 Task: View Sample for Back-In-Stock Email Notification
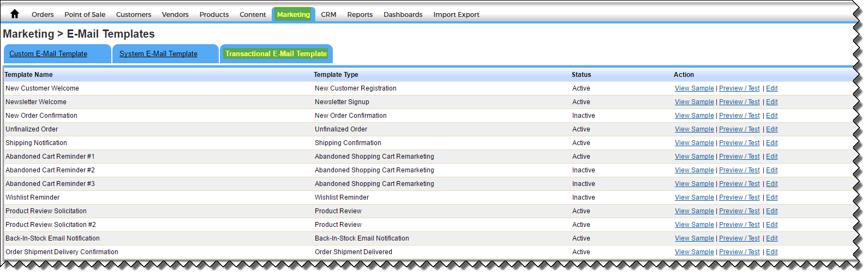694,238
